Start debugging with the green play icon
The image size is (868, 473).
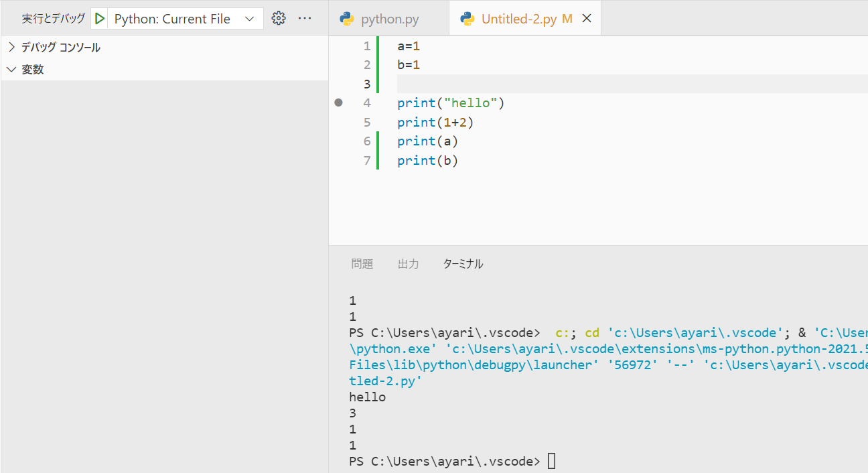pyautogui.click(x=100, y=19)
